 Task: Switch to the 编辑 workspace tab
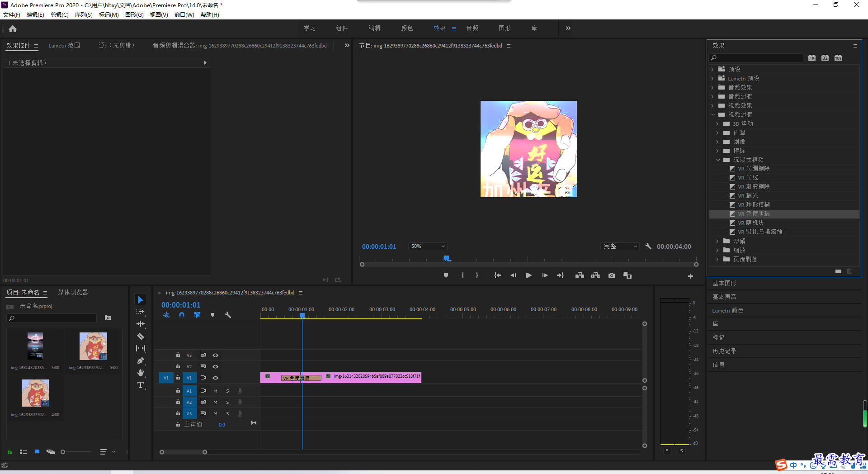click(374, 28)
